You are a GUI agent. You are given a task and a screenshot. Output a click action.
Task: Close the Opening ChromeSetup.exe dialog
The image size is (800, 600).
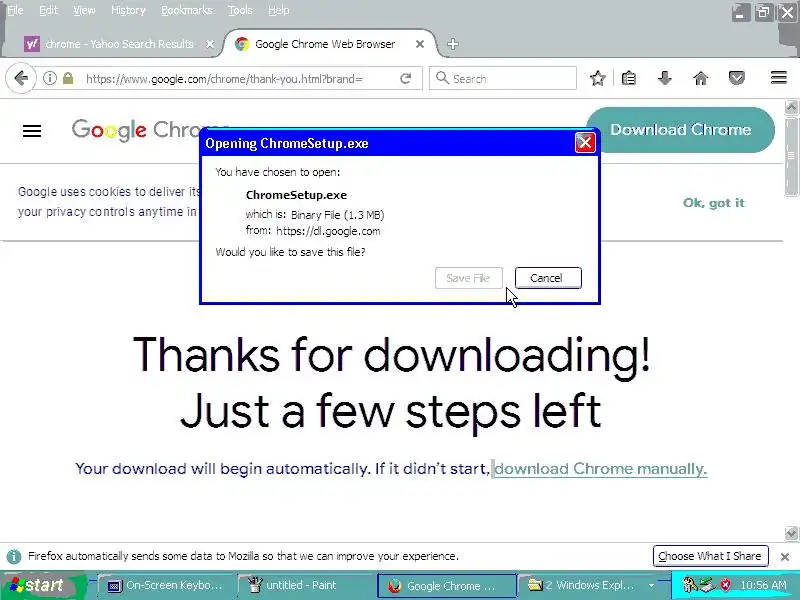[x=585, y=143]
